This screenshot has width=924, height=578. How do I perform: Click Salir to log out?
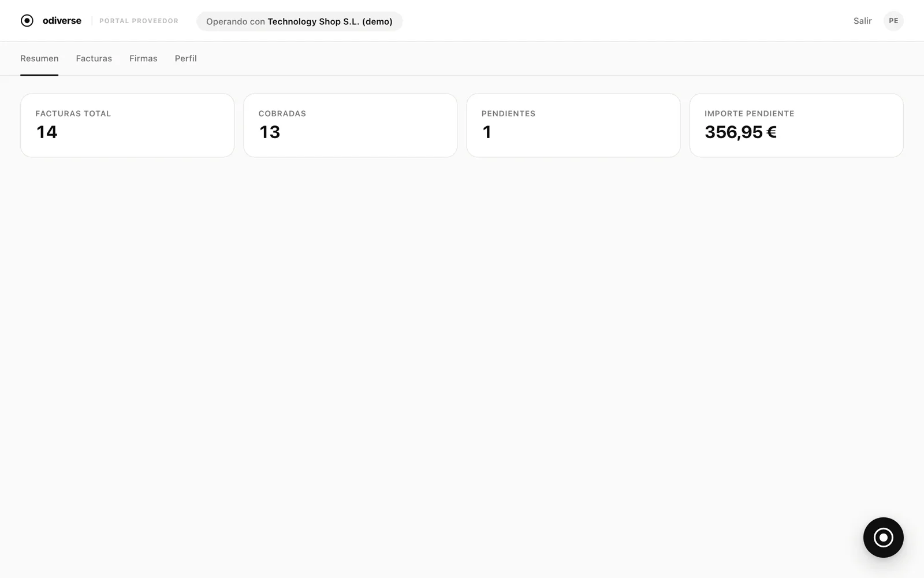point(862,21)
